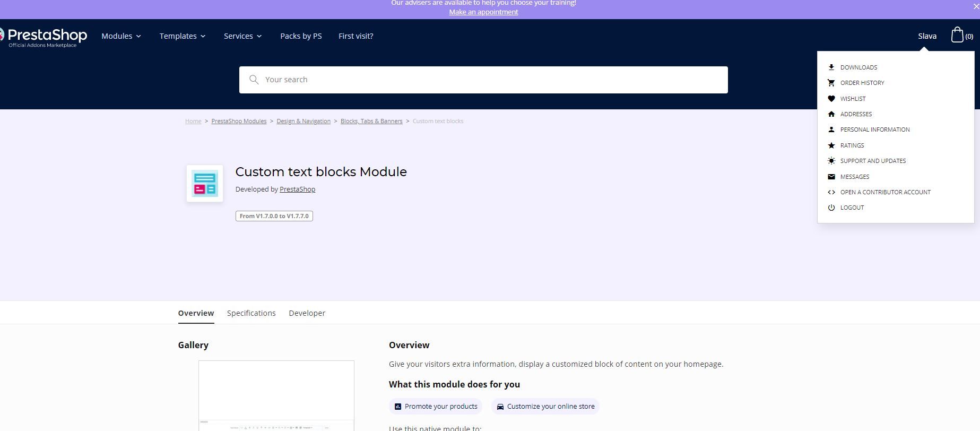Screen dimensions: 980x431
Task: Click the Gallery heading
Action: click(193, 345)
